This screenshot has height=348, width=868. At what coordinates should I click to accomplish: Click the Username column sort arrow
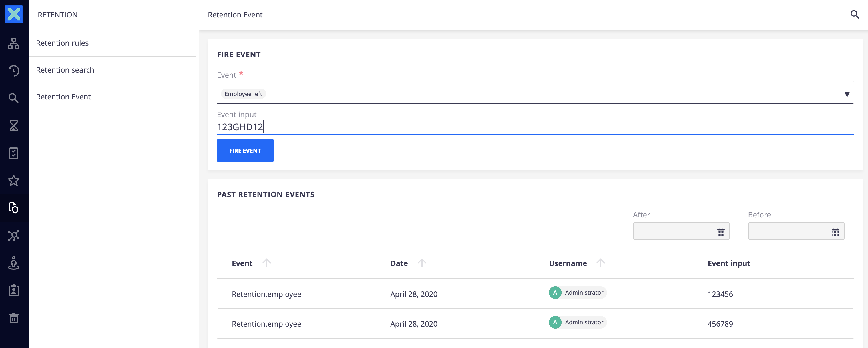tap(601, 263)
